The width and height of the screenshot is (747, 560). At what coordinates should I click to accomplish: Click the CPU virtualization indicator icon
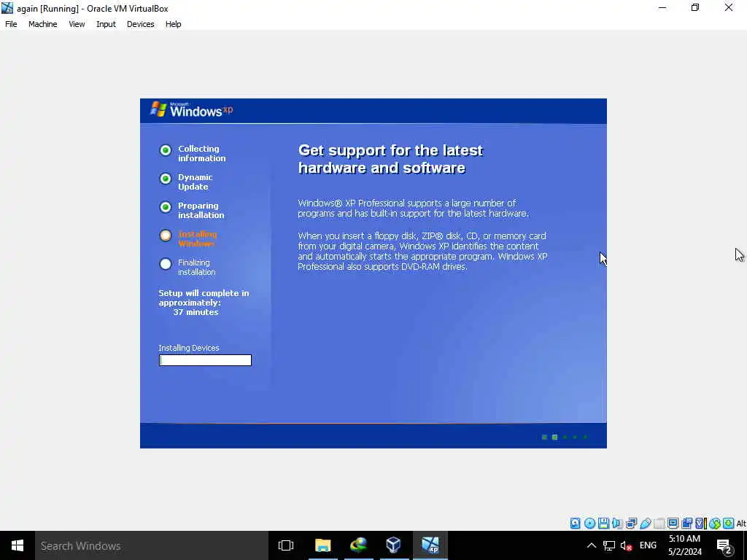click(701, 524)
